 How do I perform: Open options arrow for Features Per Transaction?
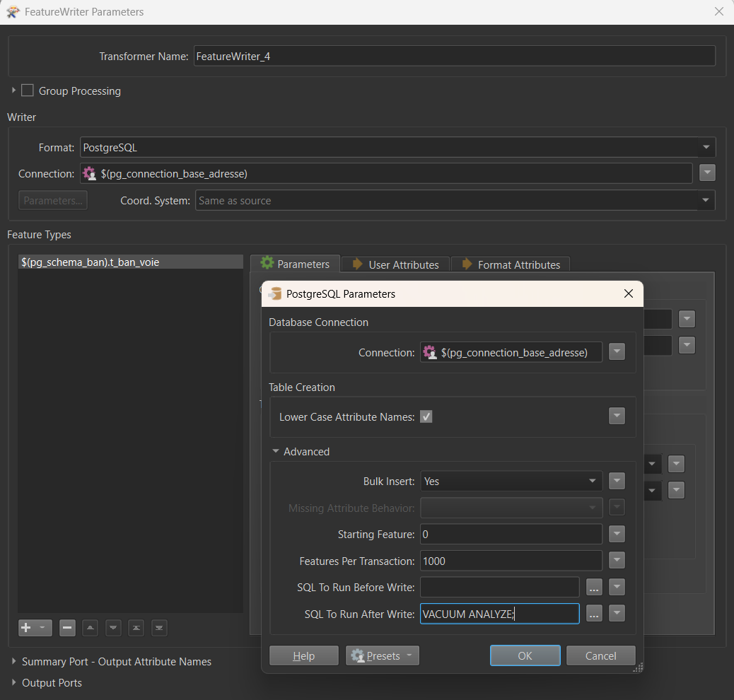(617, 560)
